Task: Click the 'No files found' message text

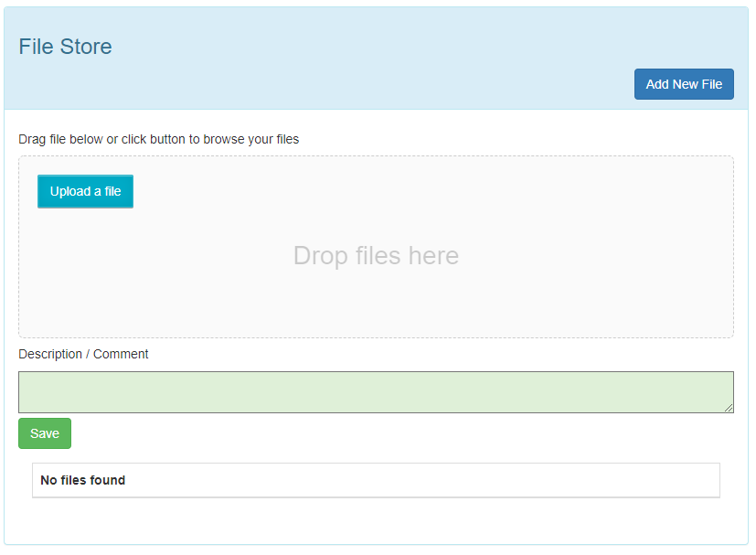Action: [x=82, y=480]
